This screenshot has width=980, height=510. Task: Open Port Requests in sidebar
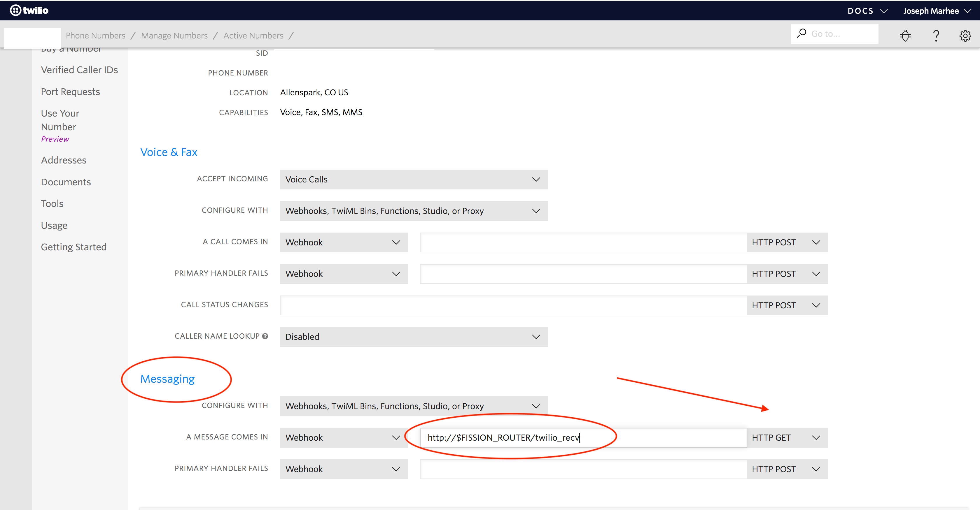[x=70, y=92]
